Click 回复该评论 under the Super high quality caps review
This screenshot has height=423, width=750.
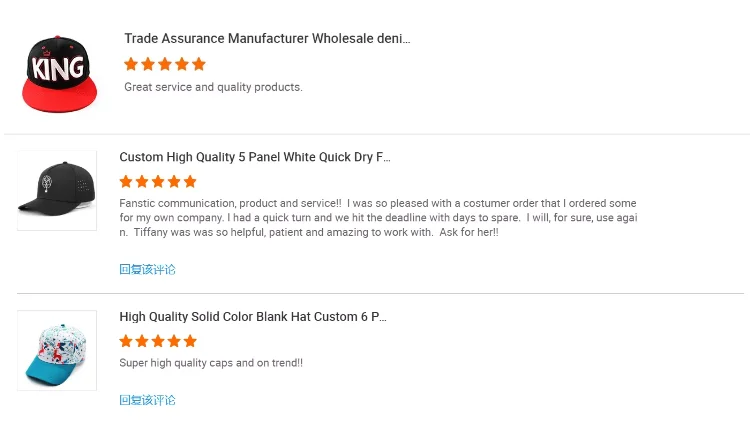[147, 400]
